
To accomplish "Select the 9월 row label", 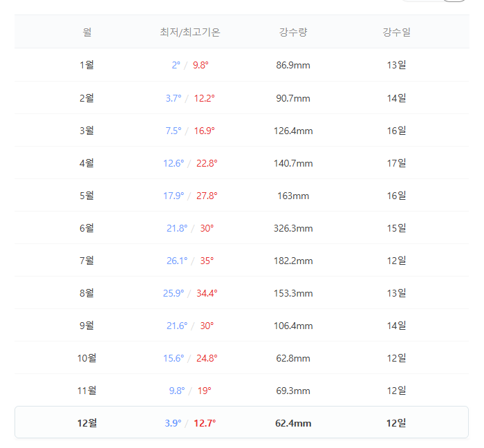I will point(86,326).
